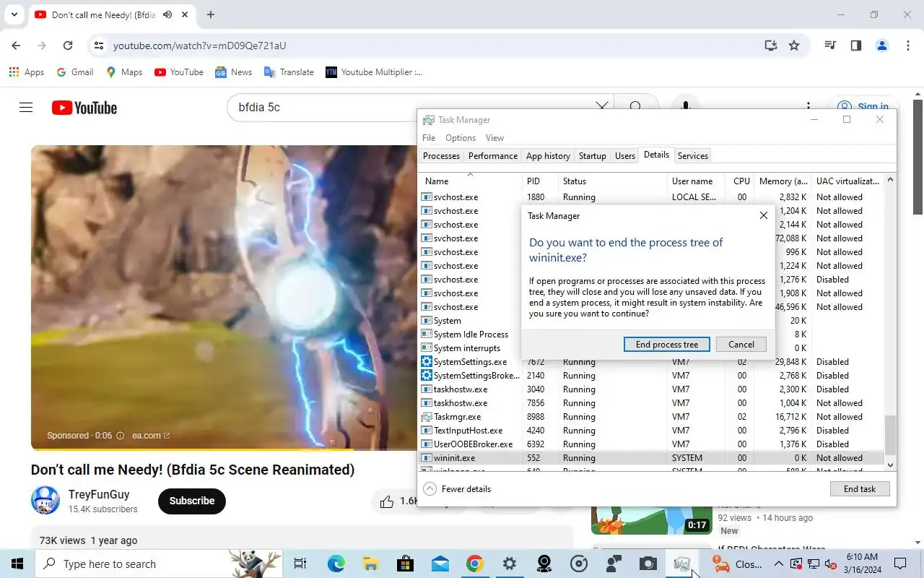The image size is (924, 578).
Task: Select Taskmgr.exe process row
Action: 650,417
